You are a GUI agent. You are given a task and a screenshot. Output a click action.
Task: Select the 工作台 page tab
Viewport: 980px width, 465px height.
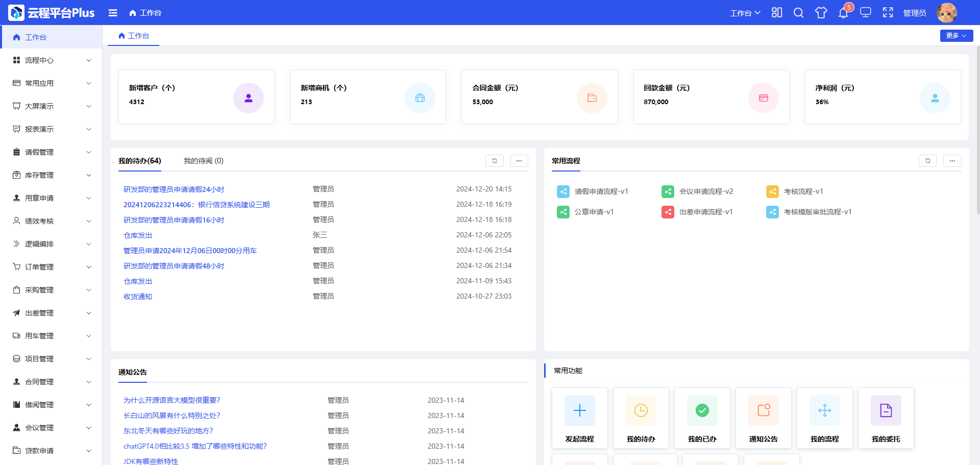click(134, 36)
